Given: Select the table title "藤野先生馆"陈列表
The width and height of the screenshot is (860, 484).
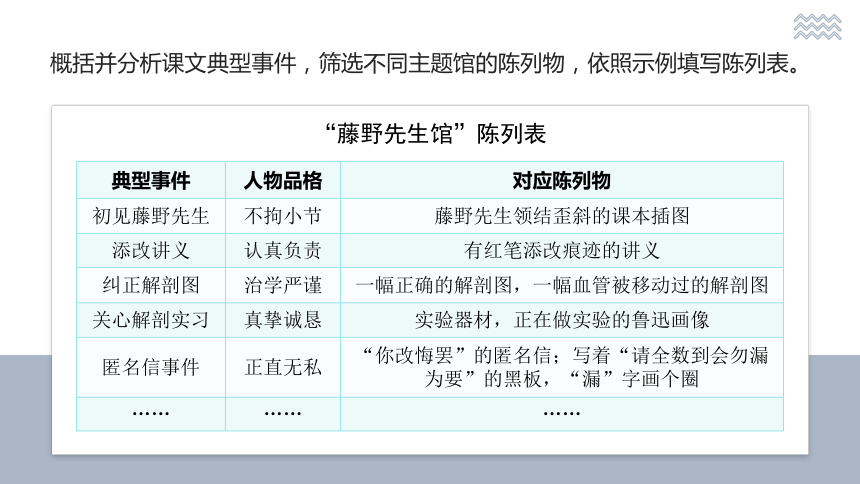Looking at the screenshot, I should point(435,133).
